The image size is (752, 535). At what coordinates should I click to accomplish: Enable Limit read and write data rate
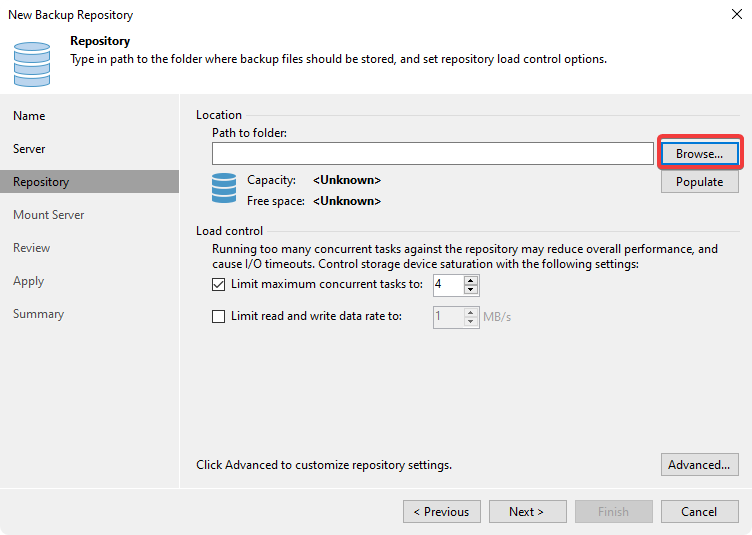[220, 316]
